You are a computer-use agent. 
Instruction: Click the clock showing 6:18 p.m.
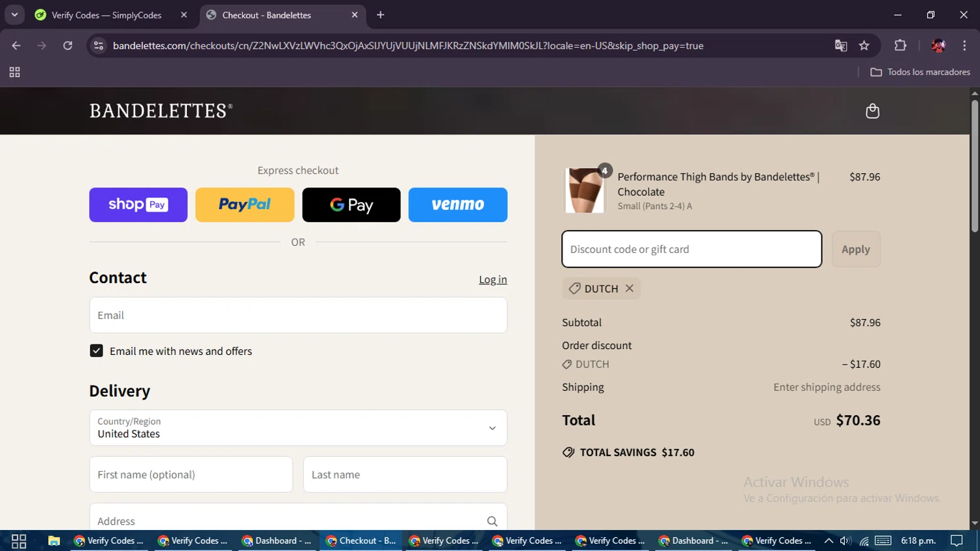(918, 541)
